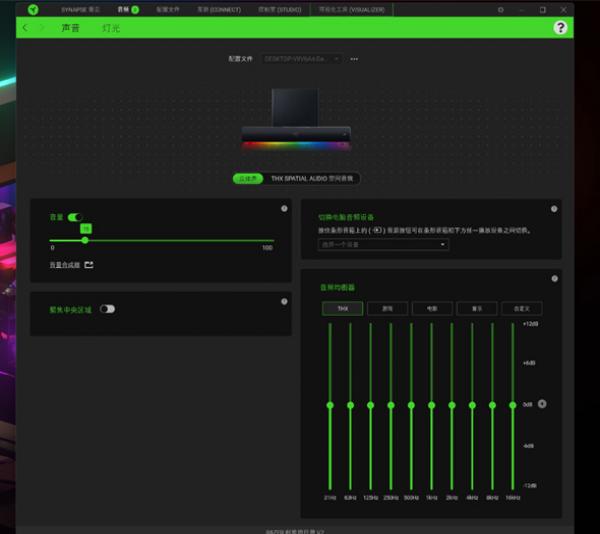600x534 pixels.
Task: Select the stereo mode green pill
Action: pos(248,179)
